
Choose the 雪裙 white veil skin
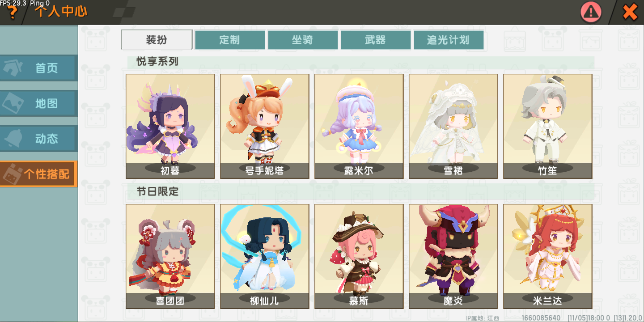click(453, 126)
